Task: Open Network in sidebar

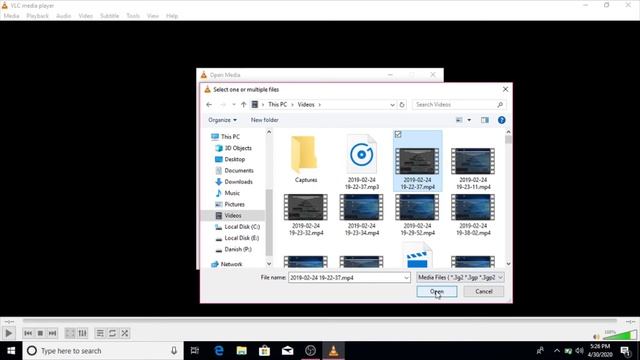Action: 227,264
